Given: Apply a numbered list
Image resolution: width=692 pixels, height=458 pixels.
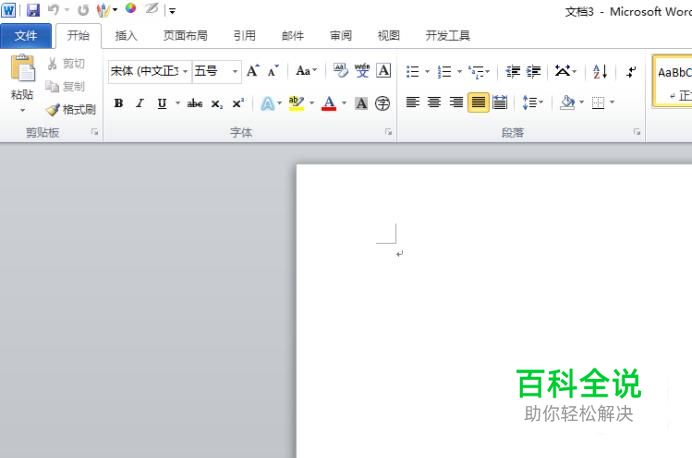Looking at the screenshot, I should click(x=444, y=71).
